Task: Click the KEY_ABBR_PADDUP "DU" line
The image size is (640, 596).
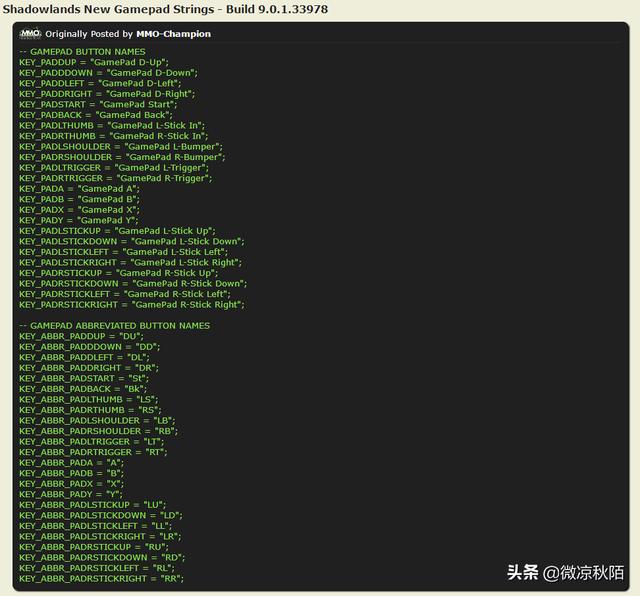Action: 81,336
